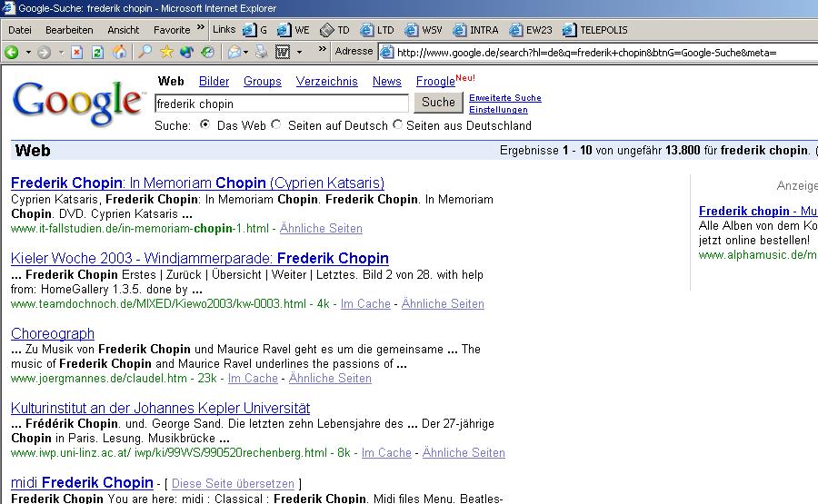
Task: Click the Back navigation arrow
Action: (x=12, y=53)
